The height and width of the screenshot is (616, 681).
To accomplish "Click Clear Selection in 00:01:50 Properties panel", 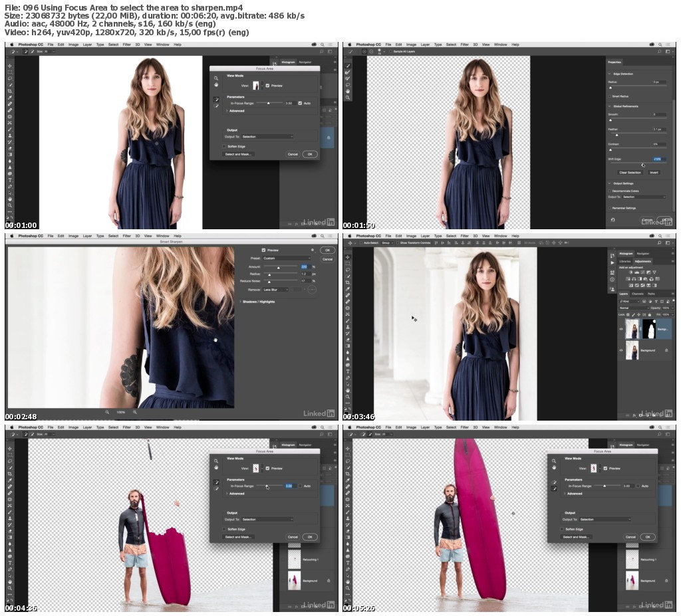I will 630,172.
